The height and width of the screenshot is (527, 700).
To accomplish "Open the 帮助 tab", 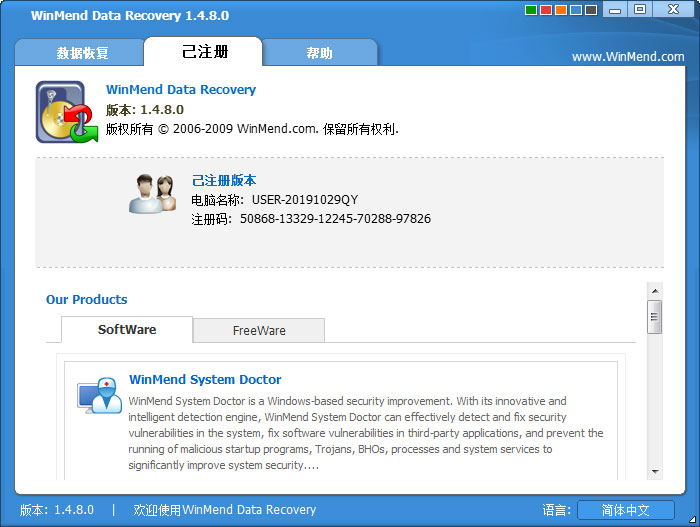I will tap(320, 53).
